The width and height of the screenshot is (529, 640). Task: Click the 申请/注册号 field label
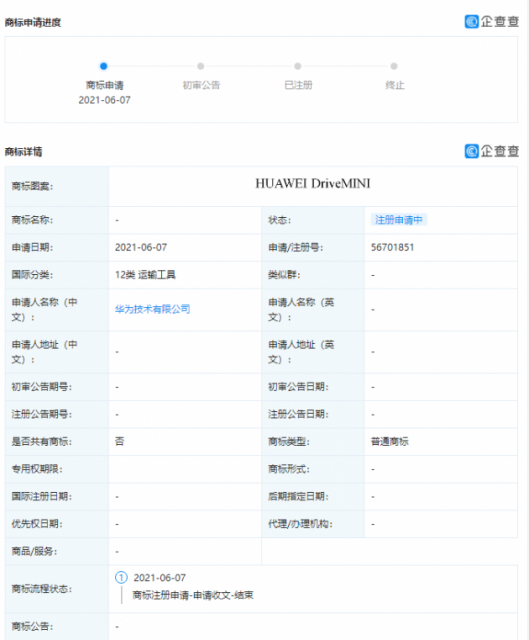click(296, 247)
